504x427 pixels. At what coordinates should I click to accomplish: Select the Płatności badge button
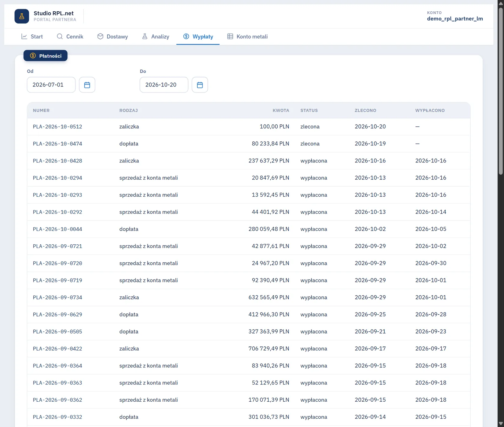[x=46, y=56]
